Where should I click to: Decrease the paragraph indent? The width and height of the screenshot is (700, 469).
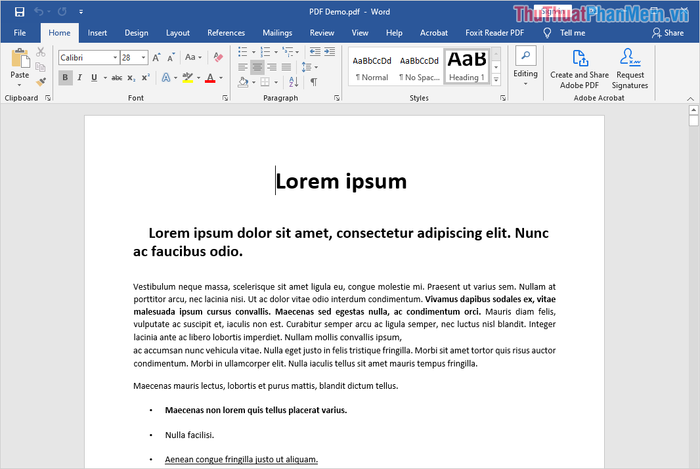click(x=315, y=52)
